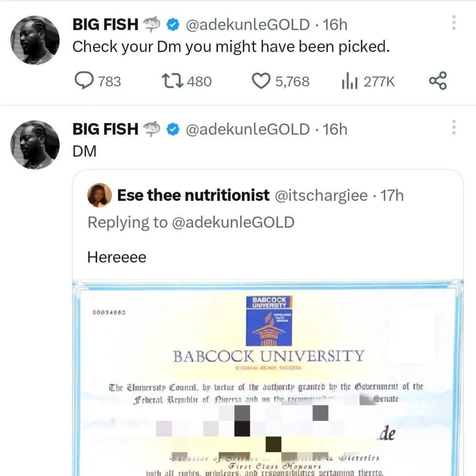Tap @itschargiee handle in quoted tweet

[x=321, y=196]
